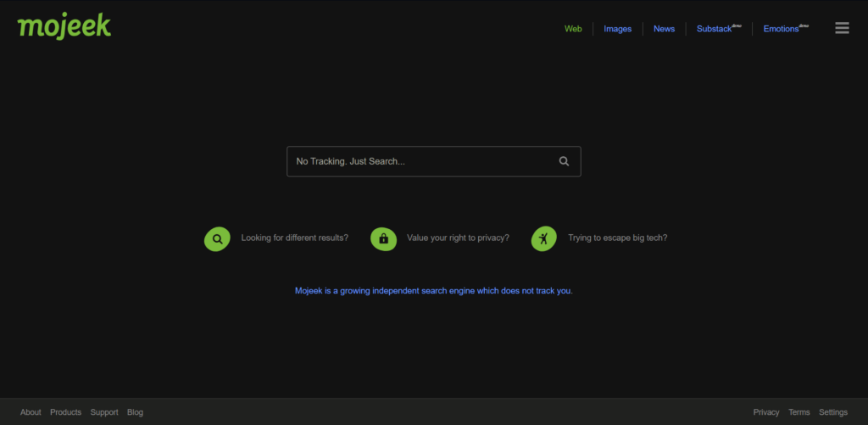This screenshot has width=868, height=425.
Task: Click the green escaping figure icon
Action: pos(543,239)
